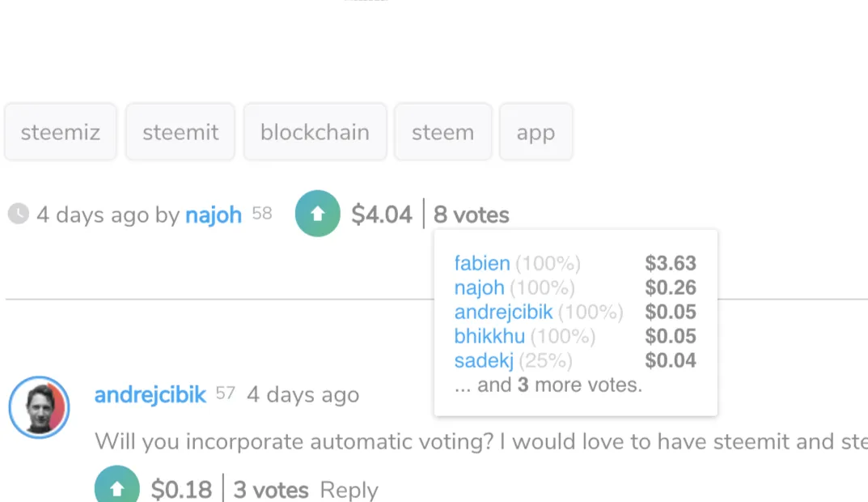868x502 pixels.
Task: Open najoh in the voters popup
Action: click(480, 287)
